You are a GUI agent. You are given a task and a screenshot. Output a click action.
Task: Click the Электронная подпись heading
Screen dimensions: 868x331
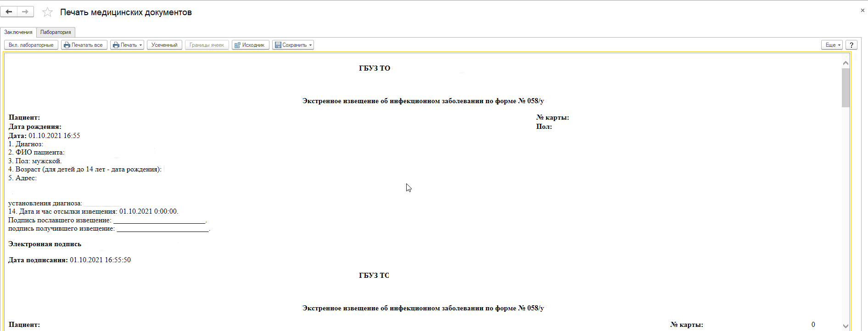[45, 244]
